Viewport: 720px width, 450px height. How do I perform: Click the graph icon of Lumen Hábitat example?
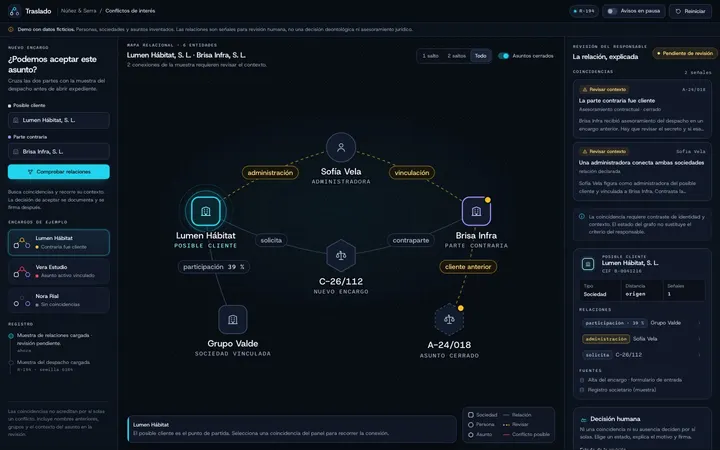[22, 242]
